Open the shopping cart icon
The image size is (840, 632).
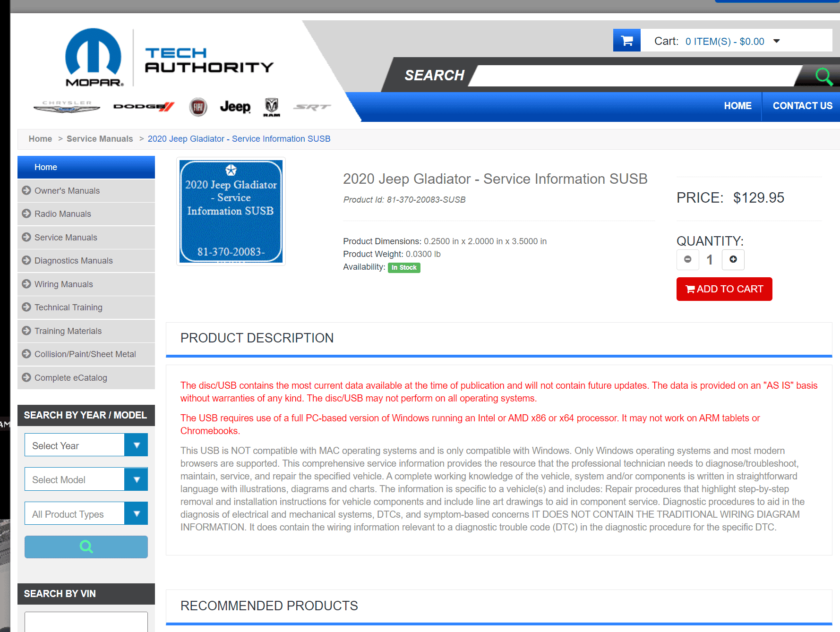click(x=627, y=41)
